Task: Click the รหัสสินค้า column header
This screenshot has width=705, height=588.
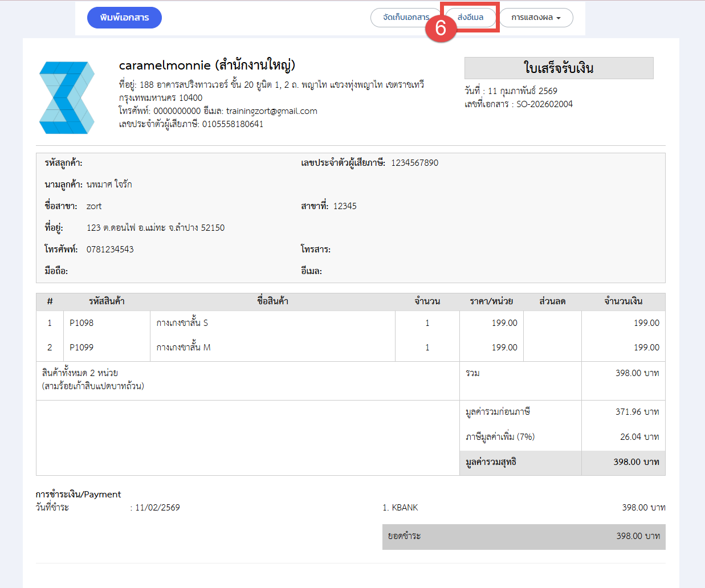Action: (107, 301)
